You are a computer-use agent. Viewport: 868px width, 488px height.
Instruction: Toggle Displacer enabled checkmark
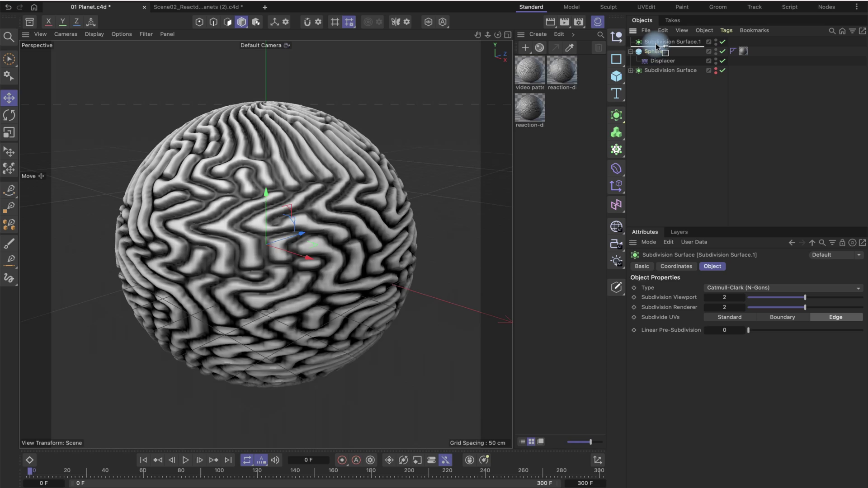[x=722, y=61]
